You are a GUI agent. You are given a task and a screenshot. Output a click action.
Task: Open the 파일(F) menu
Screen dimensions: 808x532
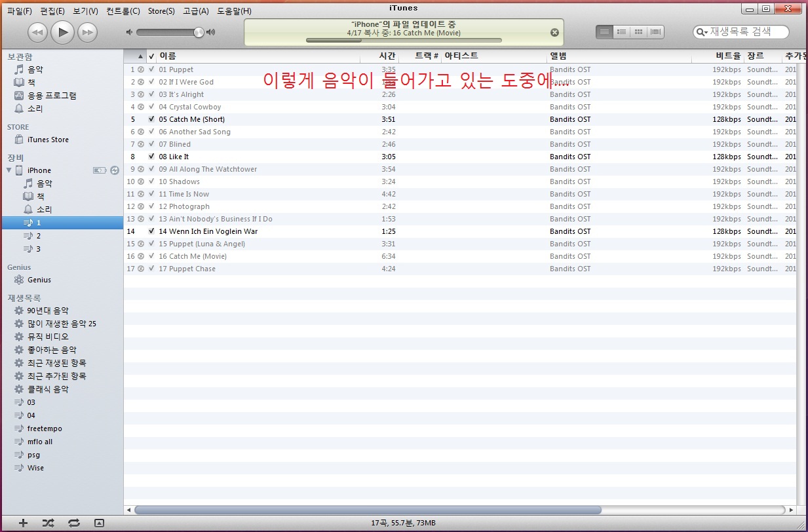coord(19,11)
